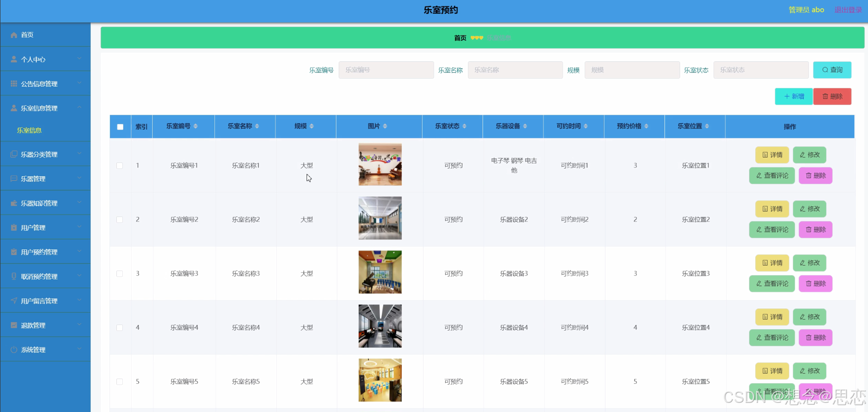Screen dimensions: 868x412
Task: Sort by 乐室名称 column arrows
Action: (x=257, y=126)
